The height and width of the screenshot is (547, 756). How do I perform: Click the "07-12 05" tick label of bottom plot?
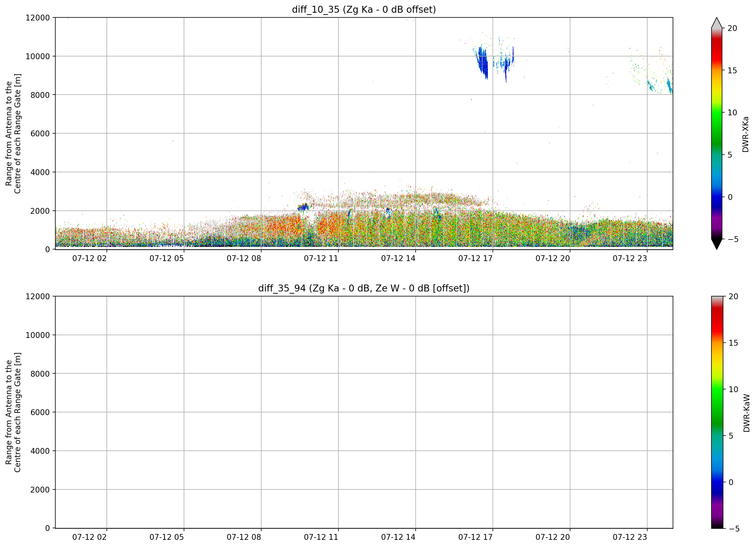point(167,537)
